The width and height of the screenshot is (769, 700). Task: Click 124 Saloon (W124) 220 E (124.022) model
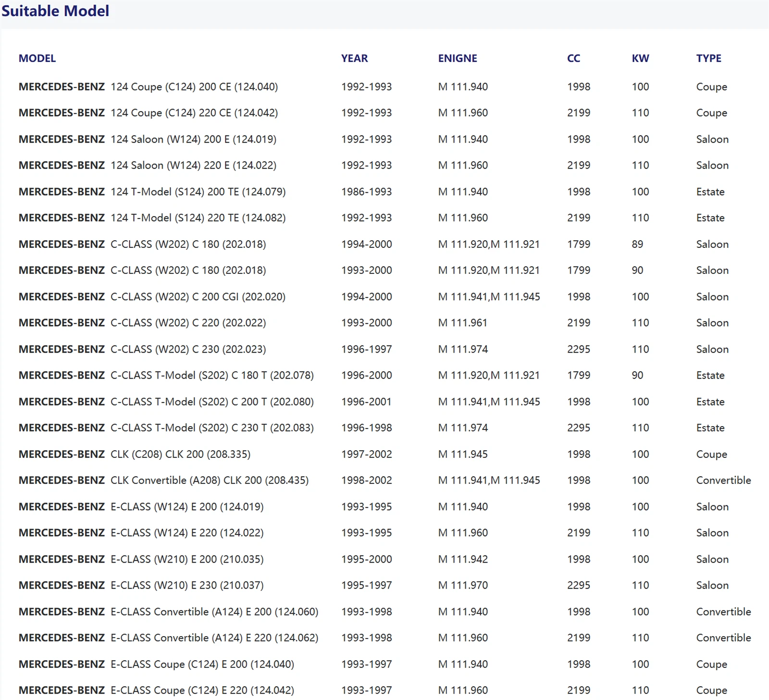194,165
